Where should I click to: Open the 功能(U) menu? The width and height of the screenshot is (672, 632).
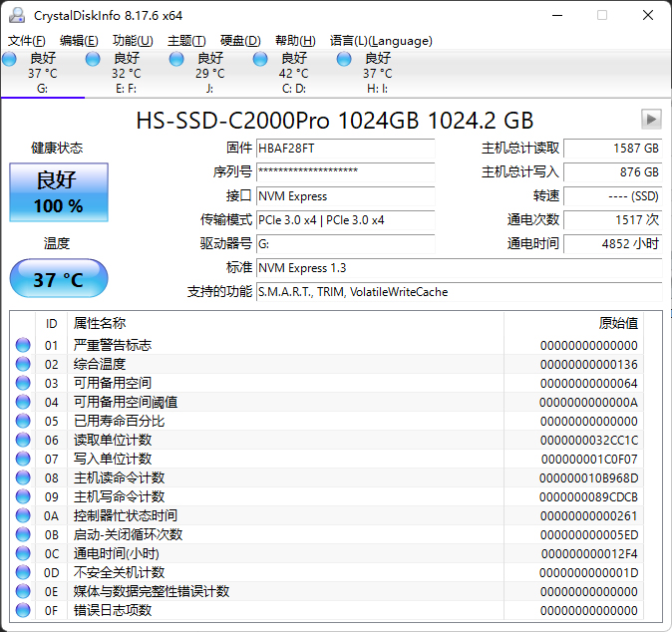[133, 41]
